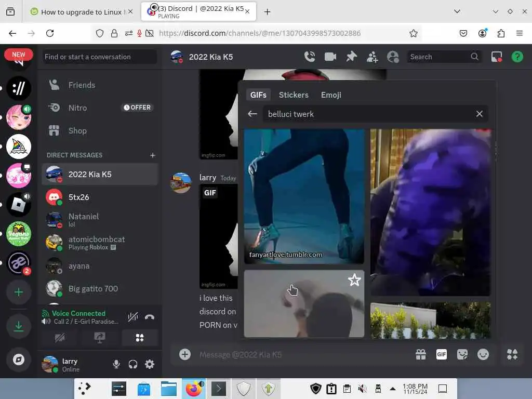532x399 pixels.
Task: Open the Roblox server icon
Action: click(19, 205)
